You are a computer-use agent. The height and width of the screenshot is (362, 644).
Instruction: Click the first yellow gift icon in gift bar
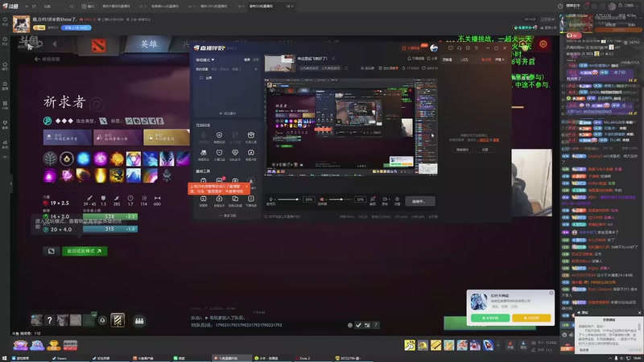point(410,345)
